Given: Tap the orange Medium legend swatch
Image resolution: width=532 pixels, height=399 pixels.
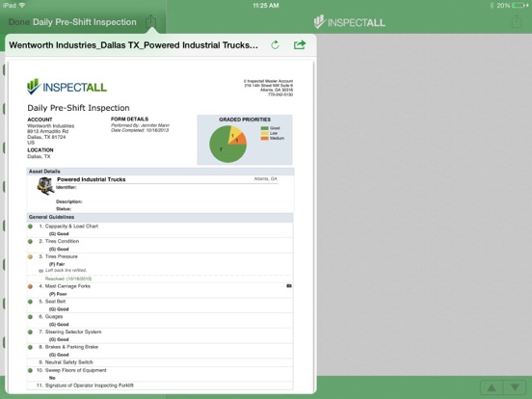Looking at the screenshot, I should 264,139.
